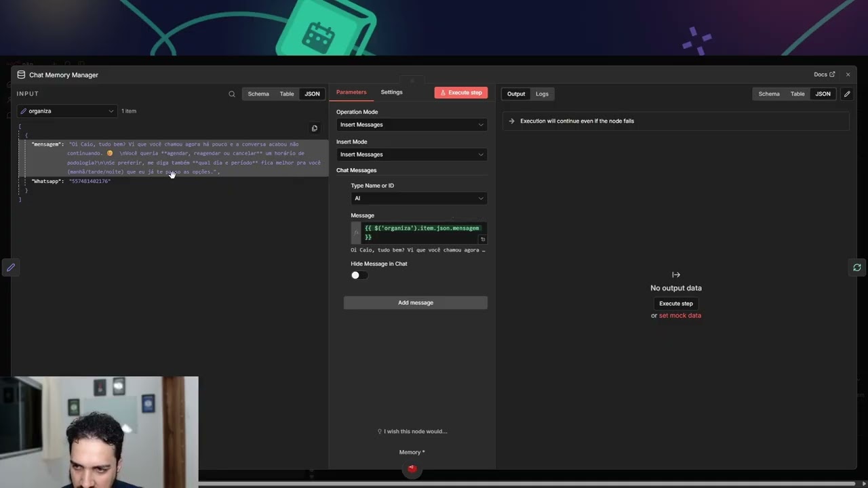Click the No output data heading
Image resolution: width=868 pixels, height=488 pixels.
[676, 288]
